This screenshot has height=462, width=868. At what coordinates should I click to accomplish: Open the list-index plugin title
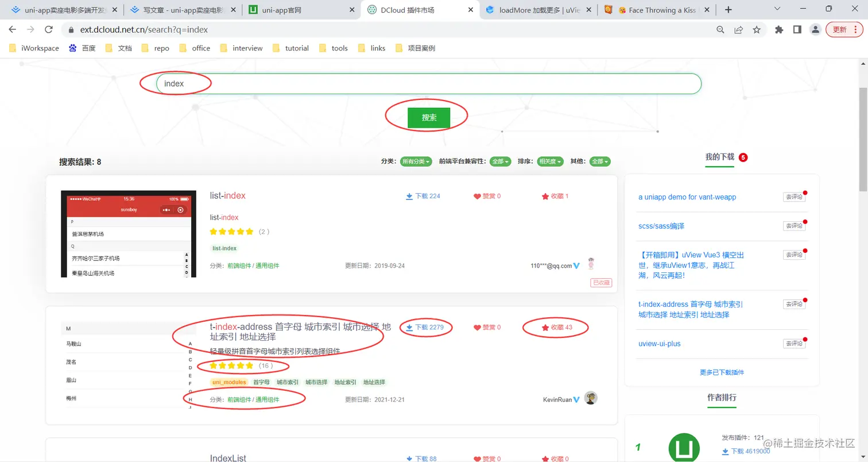[228, 196]
